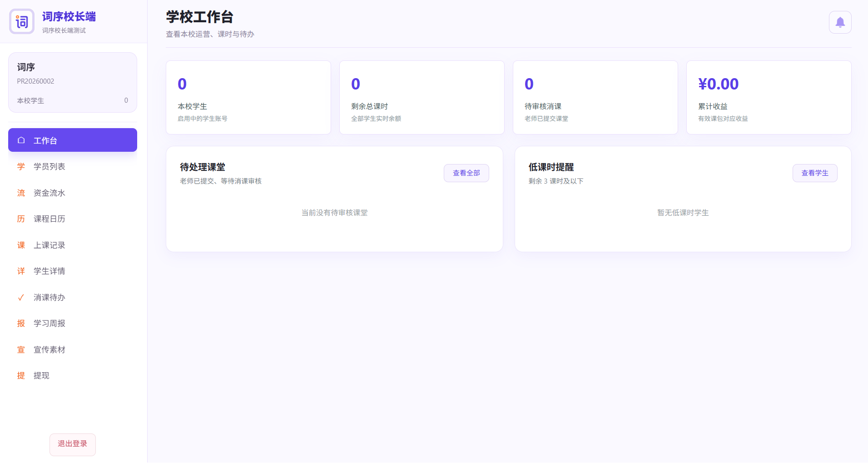Click 暂无低课时学生 empty message
The height and width of the screenshot is (463, 868).
683,213
